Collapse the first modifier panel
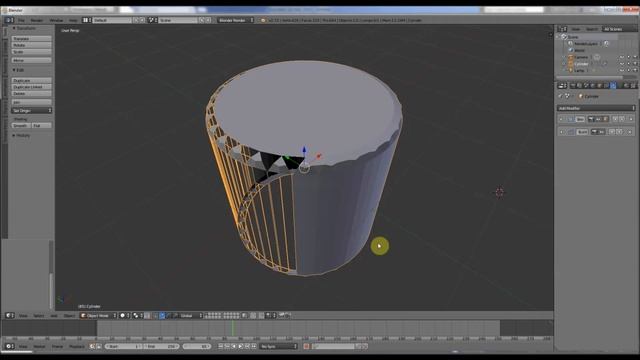Screen dimensions: 640x360 (x=561, y=119)
